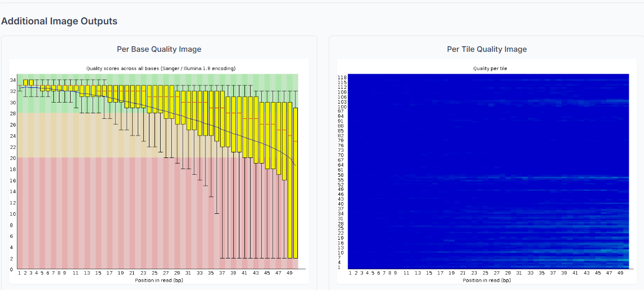The width and height of the screenshot is (644, 290).
Task: Click the heatmap's 'Position in read (bp)' axis label
Action: 486,280
